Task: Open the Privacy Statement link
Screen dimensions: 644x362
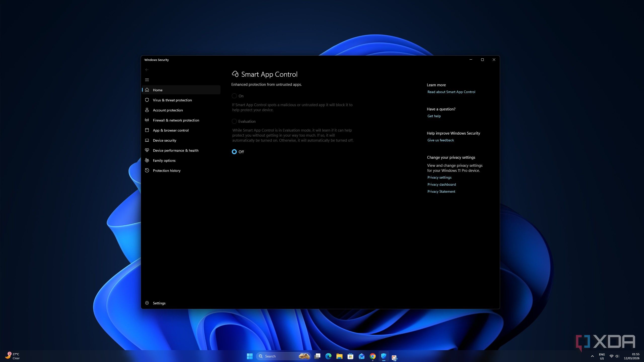Action: 441,191
